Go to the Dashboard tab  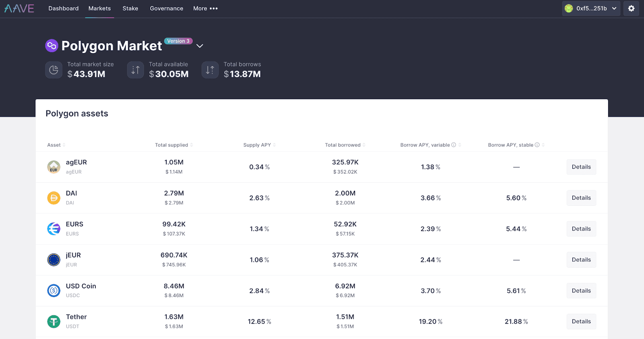64,8
